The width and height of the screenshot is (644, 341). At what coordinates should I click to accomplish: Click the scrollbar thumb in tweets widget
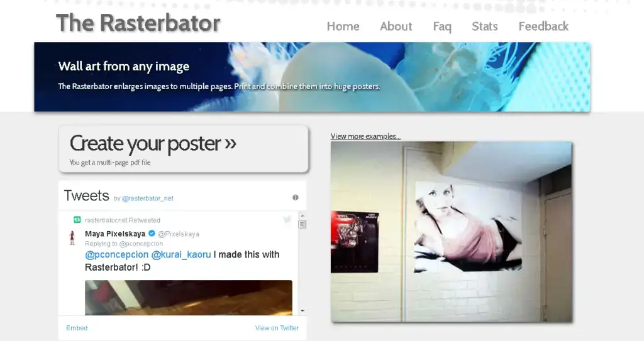302,224
